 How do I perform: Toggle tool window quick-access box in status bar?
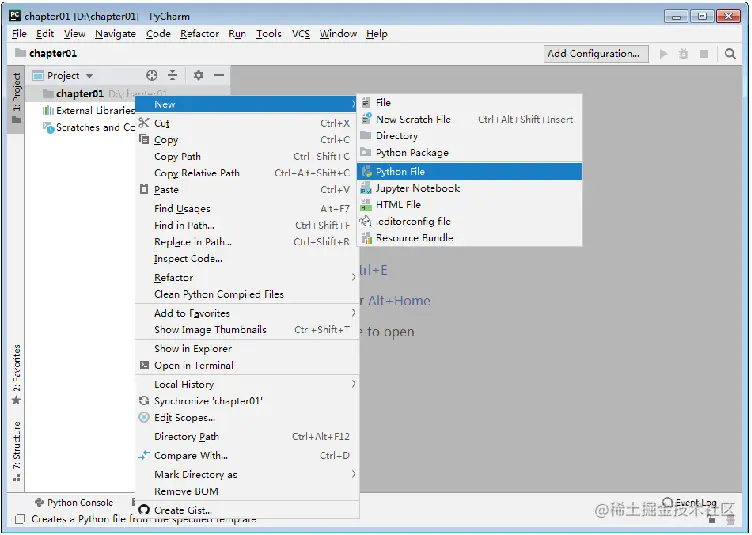click(20, 519)
